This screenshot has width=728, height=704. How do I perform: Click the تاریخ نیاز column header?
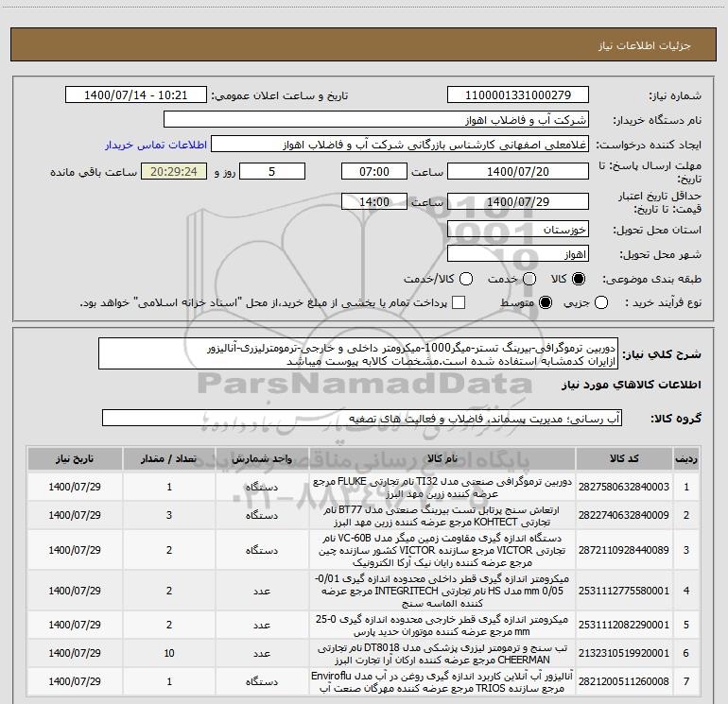[x=75, y=459]
